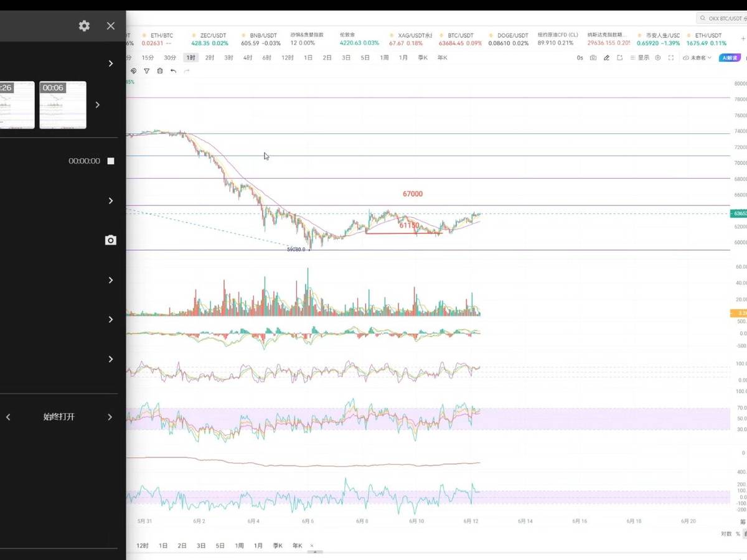Take chart snapshot with camera icon

(593, 58)
